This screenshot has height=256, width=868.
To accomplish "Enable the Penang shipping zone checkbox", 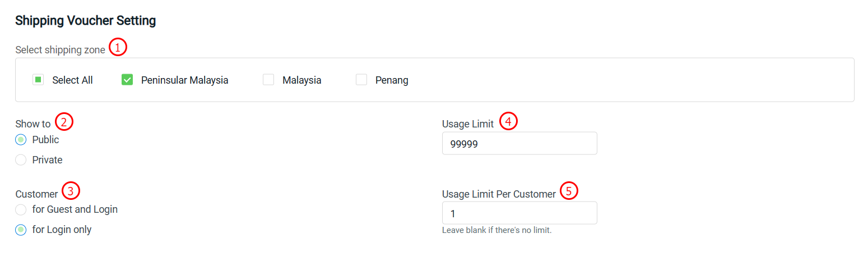I will [361, 80].
